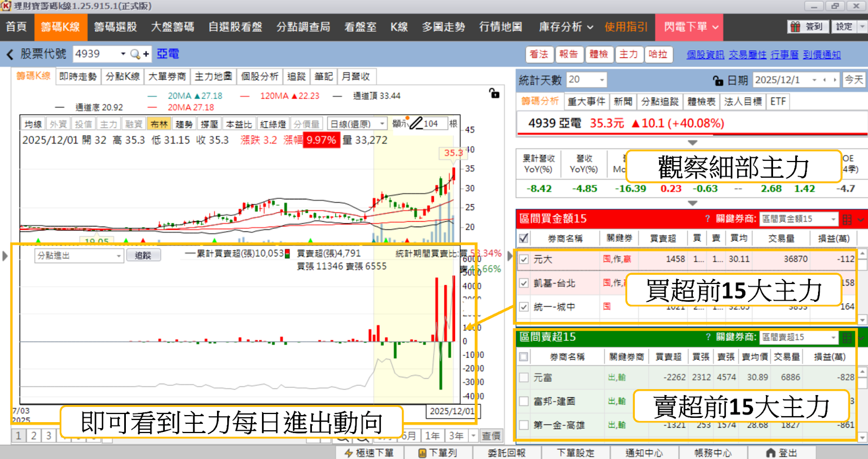Switch to the 法人目標 tab
This screenshot has height=459, width=868.
point(743,101)
